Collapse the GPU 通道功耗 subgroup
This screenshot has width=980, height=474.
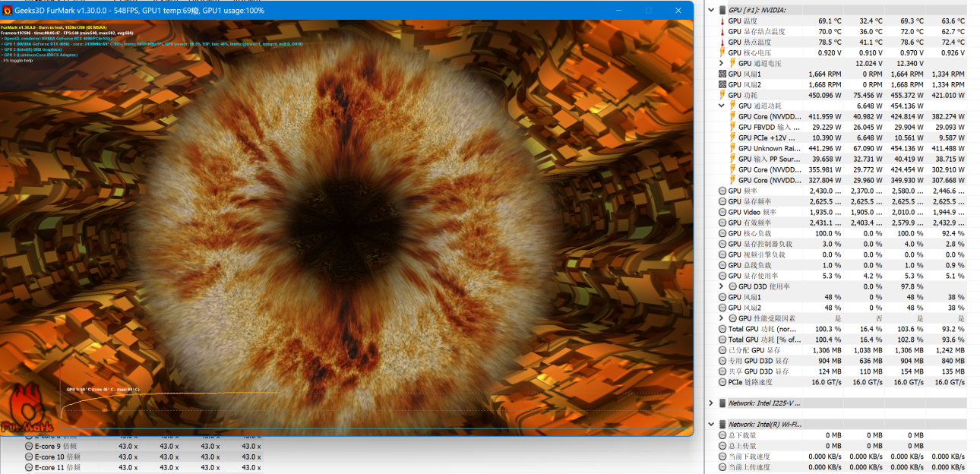[722, 106]
